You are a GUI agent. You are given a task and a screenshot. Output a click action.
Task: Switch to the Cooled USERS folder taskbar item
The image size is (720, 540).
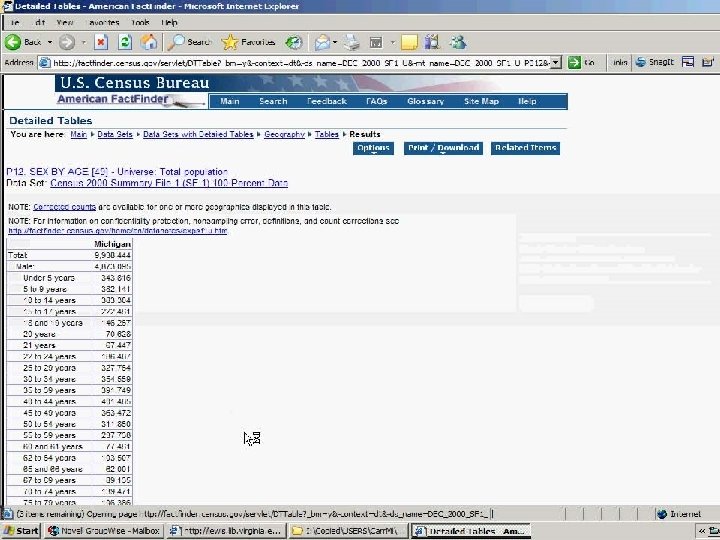tap(348, 531)
